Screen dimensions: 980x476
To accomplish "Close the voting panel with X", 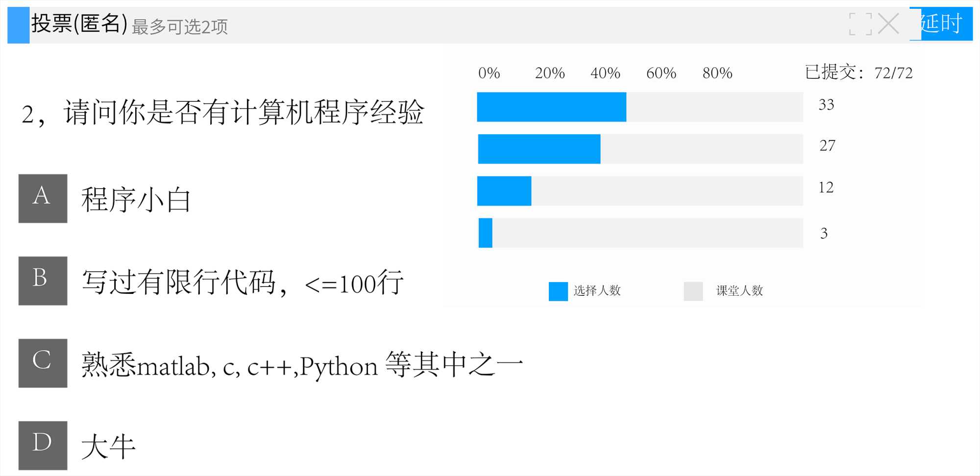I will (x=888, y=24).
